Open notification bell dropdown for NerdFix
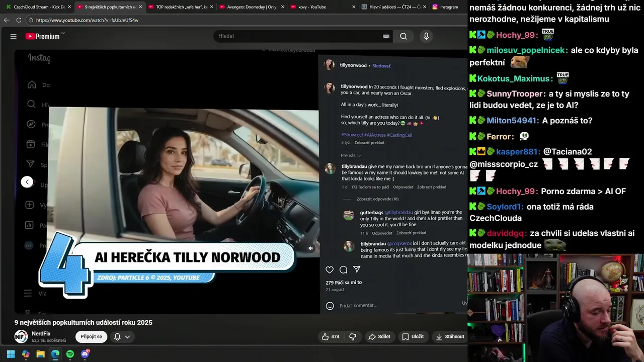 coord(122,337)
